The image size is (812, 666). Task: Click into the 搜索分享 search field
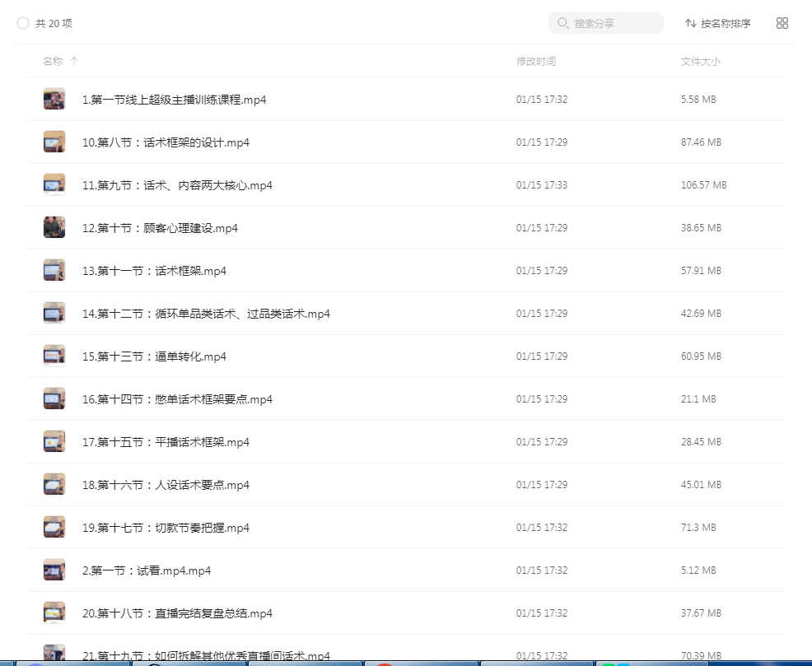point(614,23)
